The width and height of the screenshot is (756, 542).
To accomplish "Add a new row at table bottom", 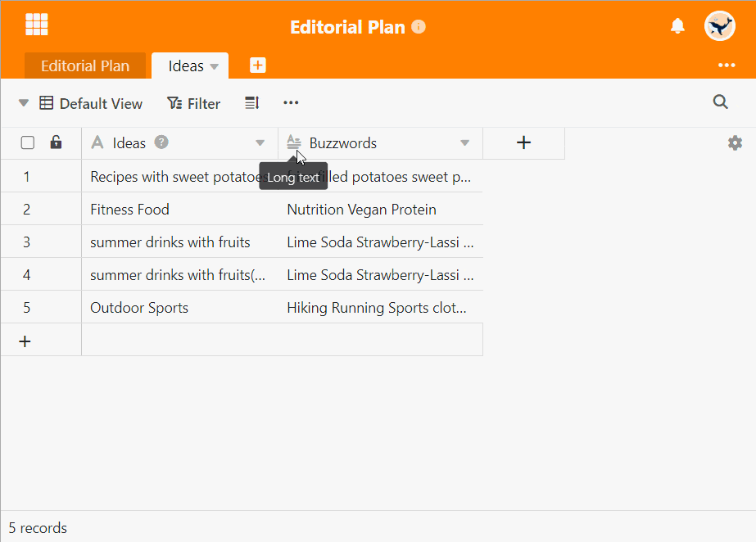I will [25, 341].
